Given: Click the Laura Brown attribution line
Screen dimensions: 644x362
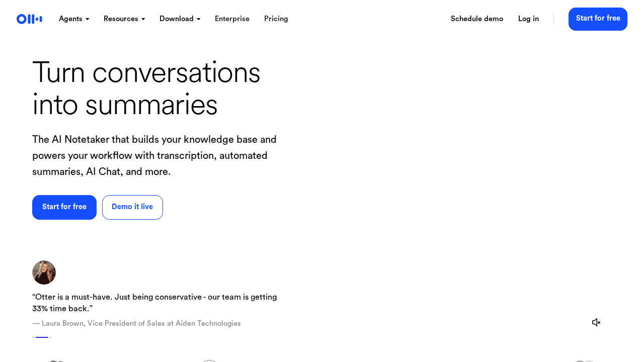Looking at the screenshot, I should tap(136, 324).
